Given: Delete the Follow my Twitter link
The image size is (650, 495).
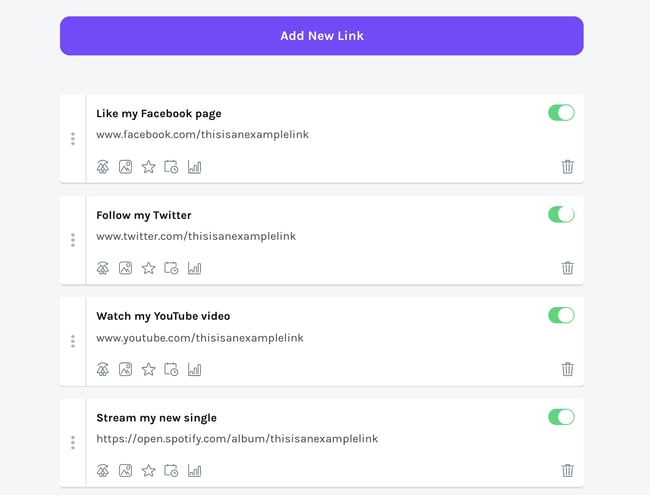Looking at the screenshot, I should (x=568, y=268).
